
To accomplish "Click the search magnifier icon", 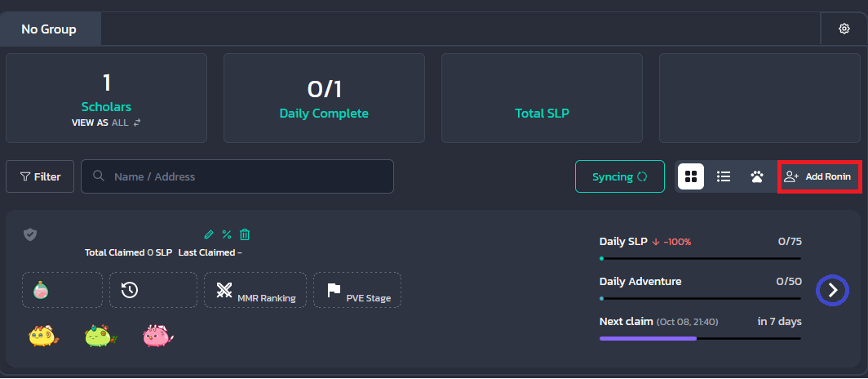I will (99, 176).
